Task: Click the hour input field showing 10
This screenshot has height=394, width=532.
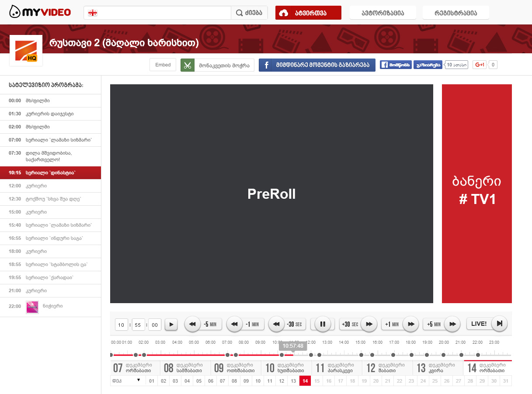Action: click(x=122, y=325)
